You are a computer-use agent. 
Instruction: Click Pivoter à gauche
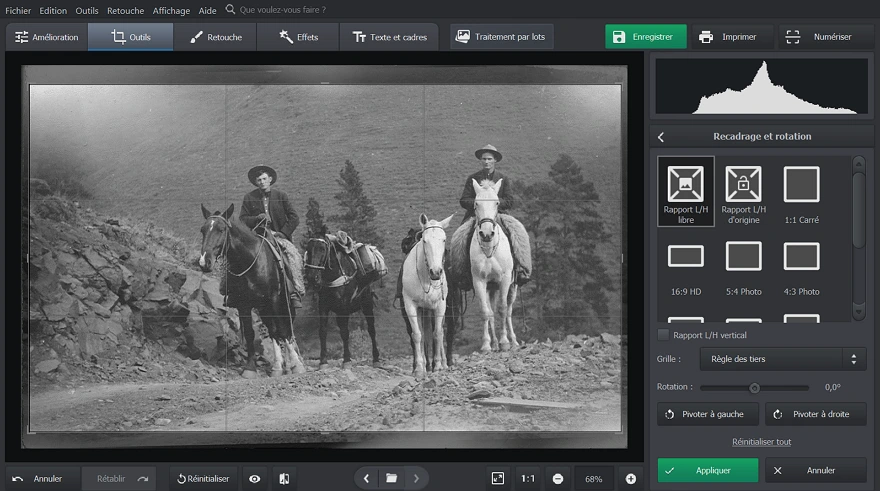707,414
